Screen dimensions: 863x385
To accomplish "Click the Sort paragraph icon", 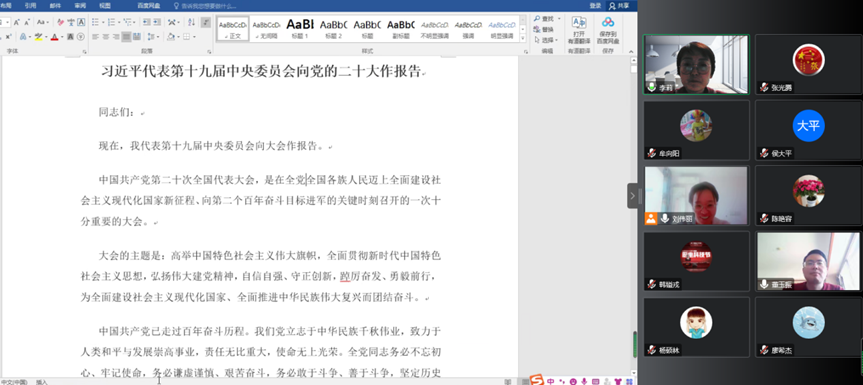I will [191, 22].
